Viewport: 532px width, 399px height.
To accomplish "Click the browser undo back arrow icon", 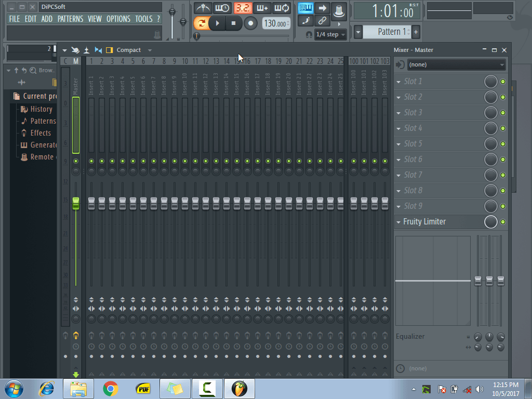I will point(24,70).
